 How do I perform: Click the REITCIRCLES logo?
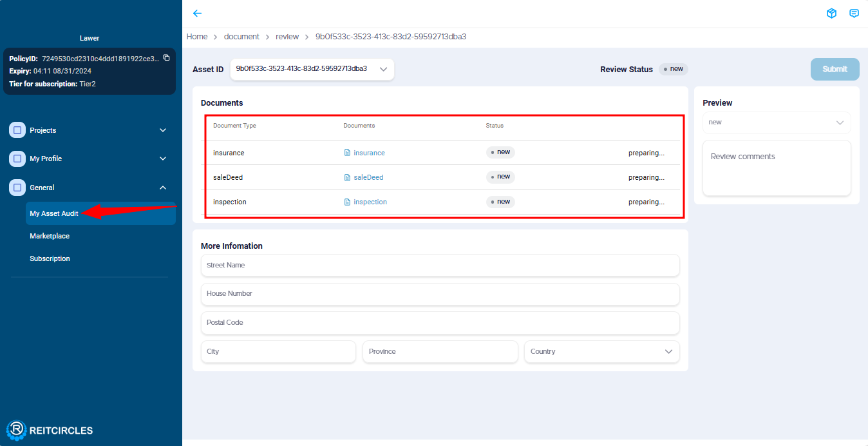tap(50, 430)
